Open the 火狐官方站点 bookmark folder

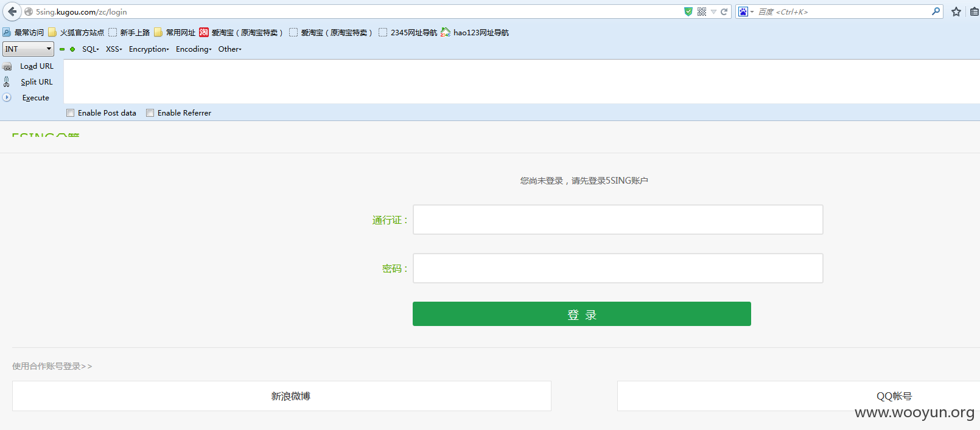[x=76, y=32]
